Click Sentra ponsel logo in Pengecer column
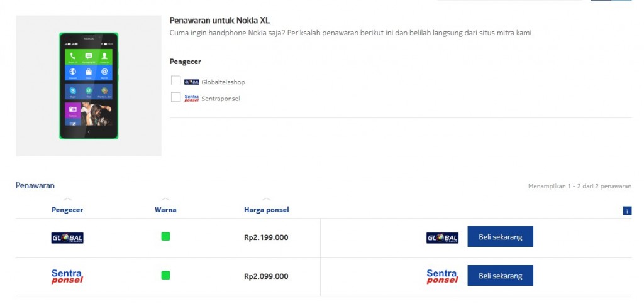The height and width of the screenshot is (304, 644). [x=67, y=276]
